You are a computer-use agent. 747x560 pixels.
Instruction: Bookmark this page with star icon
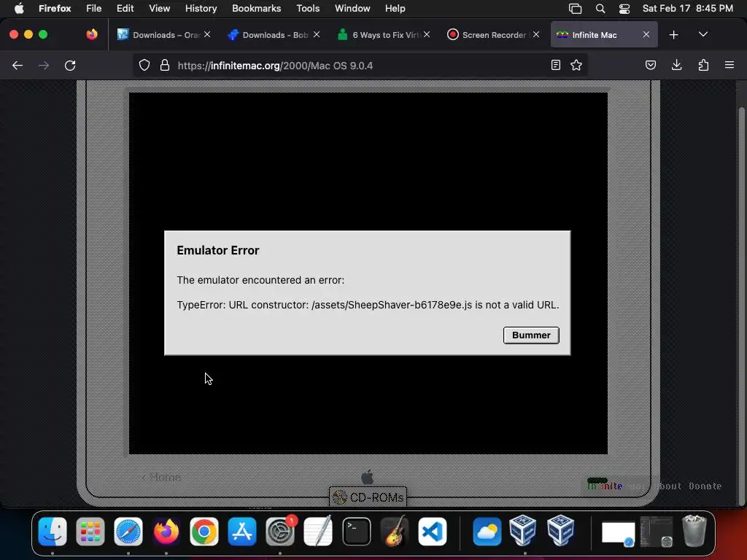(x=576, y=65)
